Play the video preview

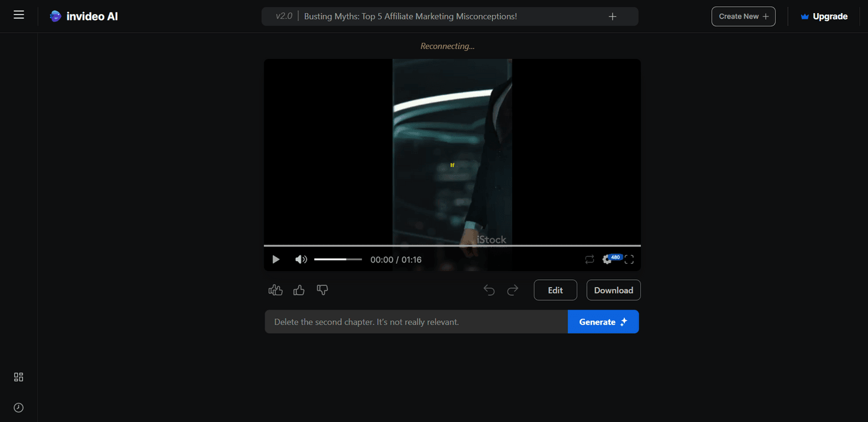click(275, 259)
